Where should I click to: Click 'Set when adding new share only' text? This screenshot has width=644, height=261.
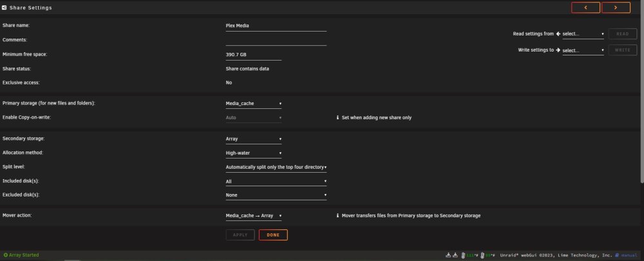(x=377, y=117)
